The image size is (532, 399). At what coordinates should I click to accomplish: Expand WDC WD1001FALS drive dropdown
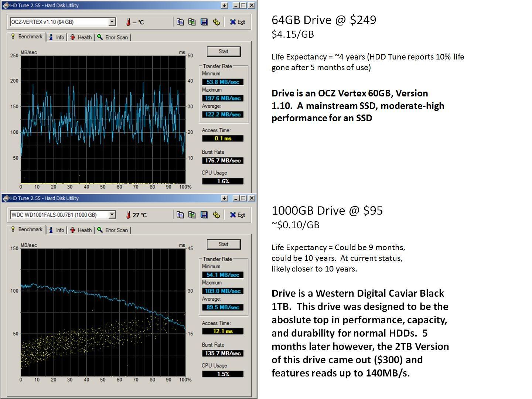pos(112,215)
